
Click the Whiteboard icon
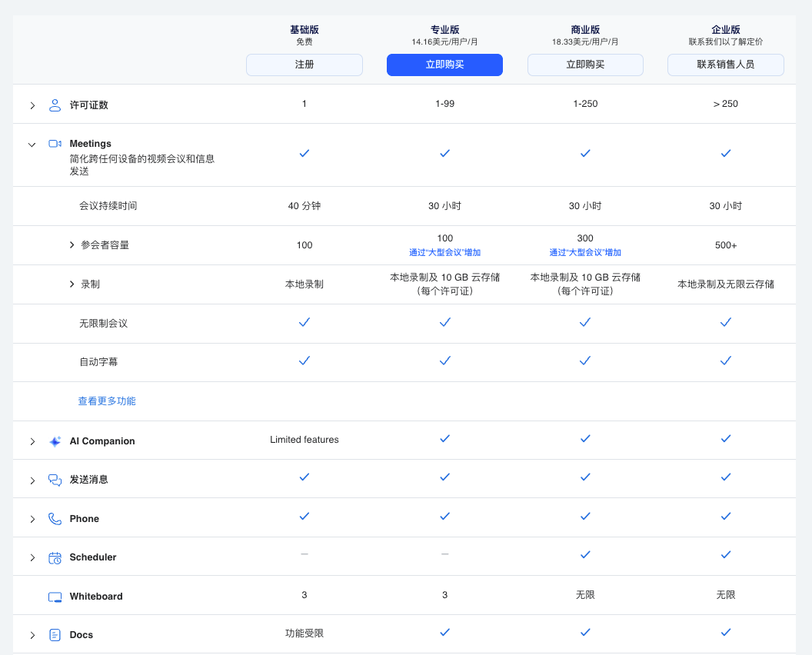click(55, 595)
